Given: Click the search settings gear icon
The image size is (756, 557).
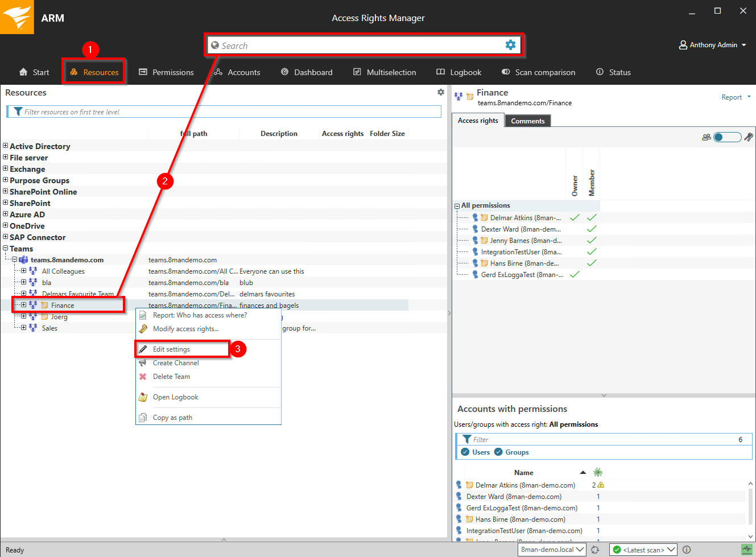Looking at the screenshot, I should coord(510,45).
